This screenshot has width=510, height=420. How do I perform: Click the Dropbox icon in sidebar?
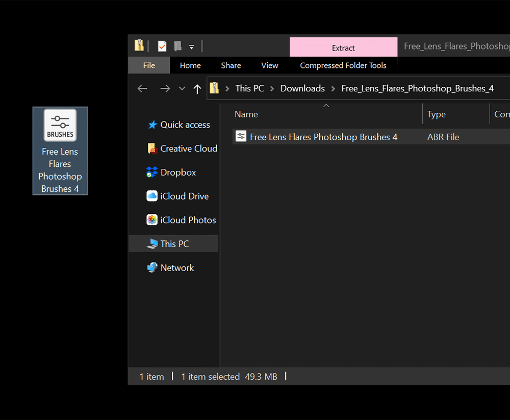click(152, 172)
